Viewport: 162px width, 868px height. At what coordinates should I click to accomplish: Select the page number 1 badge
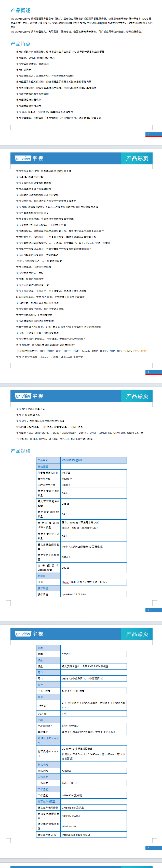pos(154,134)
